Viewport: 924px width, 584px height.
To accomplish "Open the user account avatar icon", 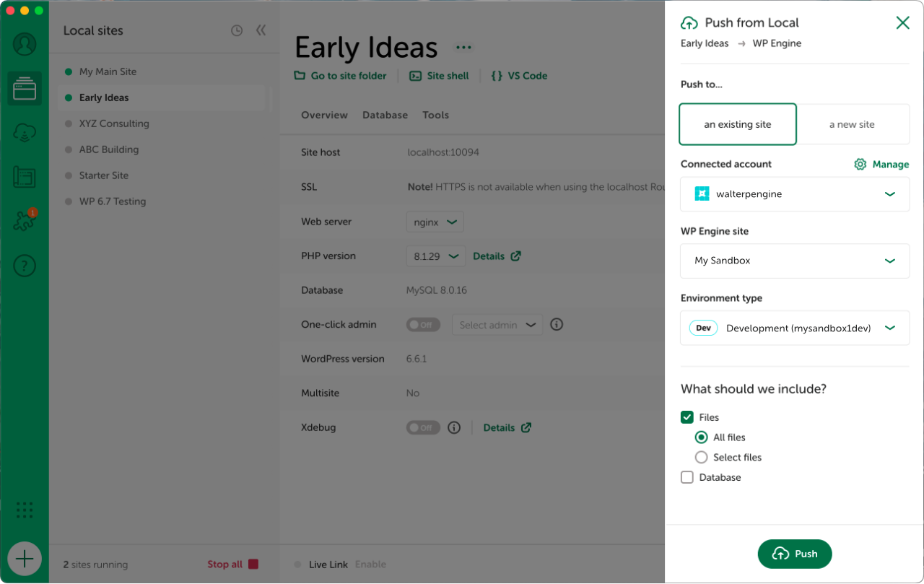I will pos(25,45).
